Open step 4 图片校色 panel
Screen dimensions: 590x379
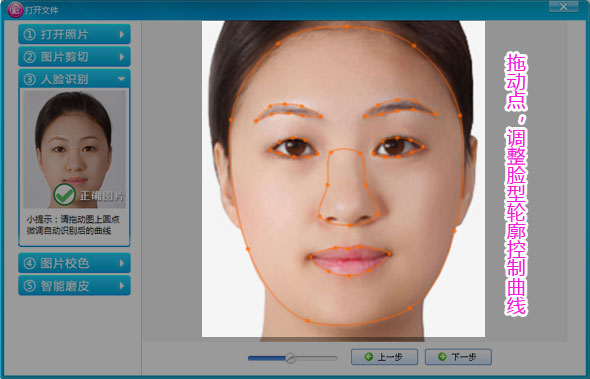pos(75,263)
